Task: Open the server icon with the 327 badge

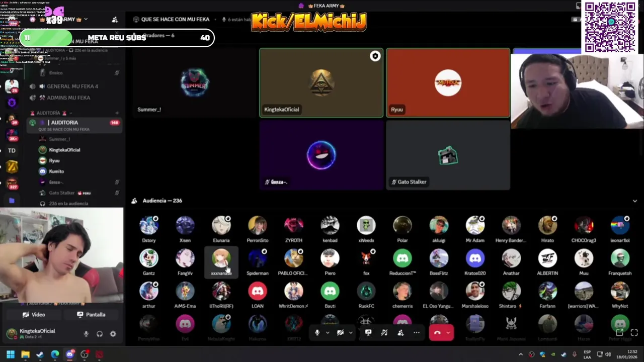Action: (x=12, y=184)
